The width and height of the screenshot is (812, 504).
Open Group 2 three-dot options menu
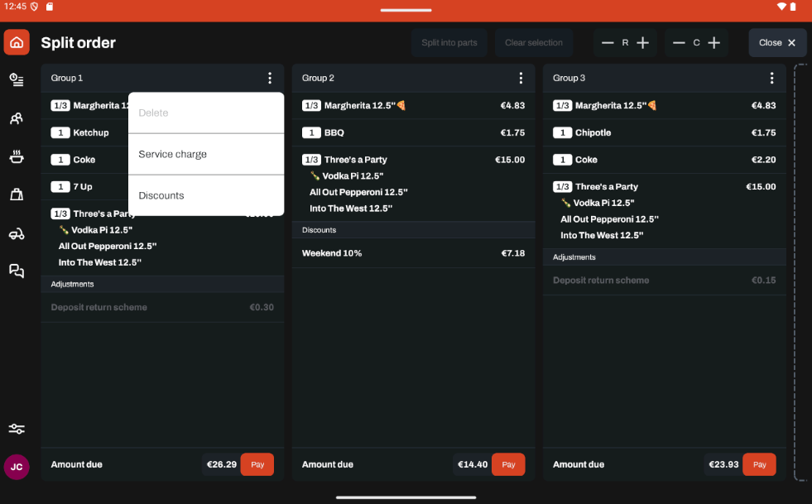(521, 78)
